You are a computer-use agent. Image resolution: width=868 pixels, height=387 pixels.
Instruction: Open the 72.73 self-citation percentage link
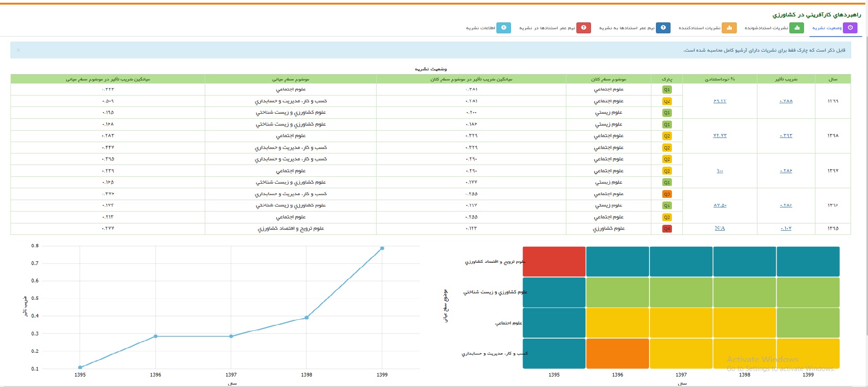(x=720, y=136)
